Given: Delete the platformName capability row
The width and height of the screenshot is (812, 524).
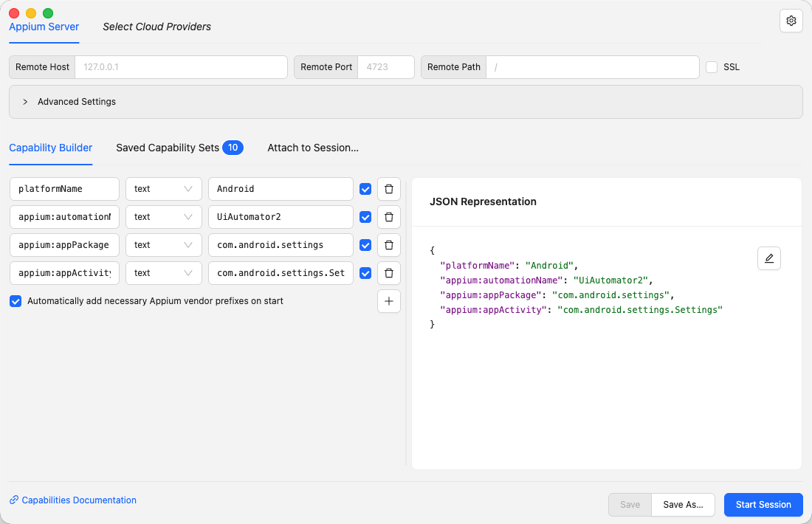Looking at the screenshot, I should coord(389,189).
